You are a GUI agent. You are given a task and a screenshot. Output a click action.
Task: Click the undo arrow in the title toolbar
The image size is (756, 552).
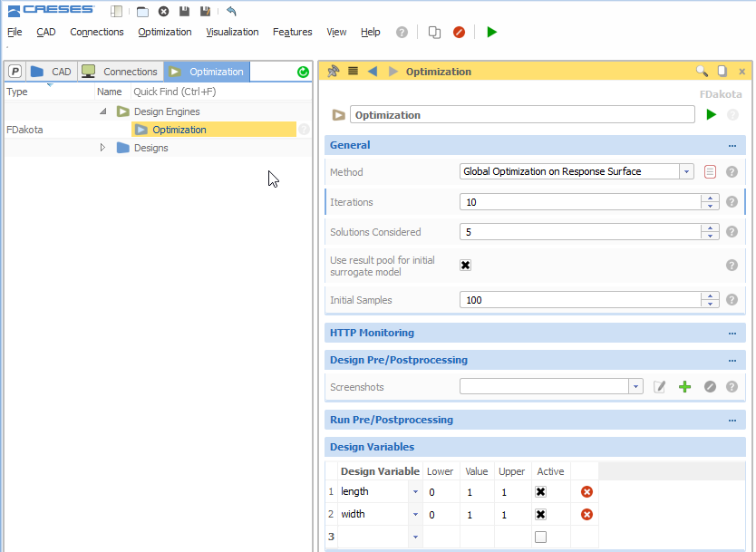click(231, 11)
